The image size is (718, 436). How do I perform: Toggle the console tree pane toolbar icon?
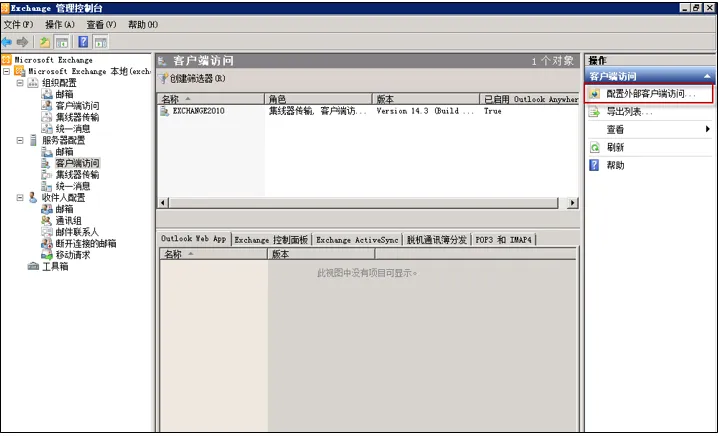(x=62, y=43)
